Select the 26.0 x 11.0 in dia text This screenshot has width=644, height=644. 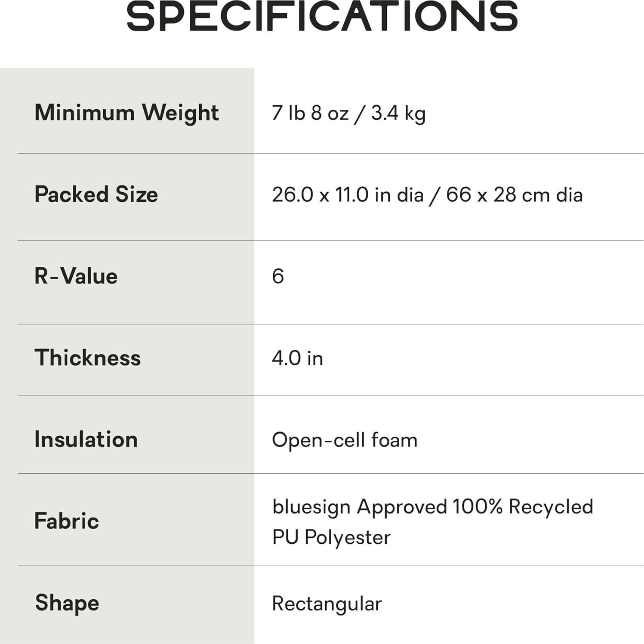(348, 194)
